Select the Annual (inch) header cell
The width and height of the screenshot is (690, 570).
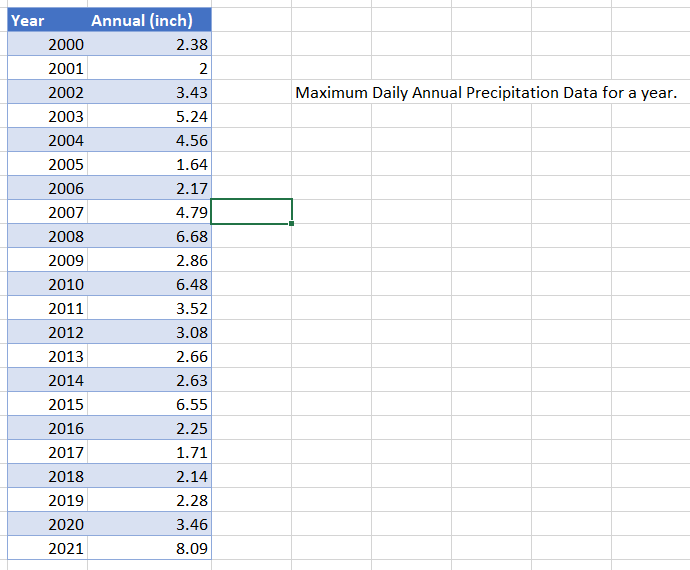tap(149, 20)
